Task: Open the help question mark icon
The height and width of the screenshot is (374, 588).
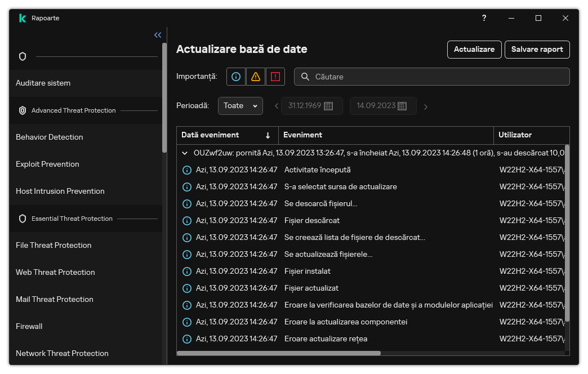Action: [x=484, y=18]
